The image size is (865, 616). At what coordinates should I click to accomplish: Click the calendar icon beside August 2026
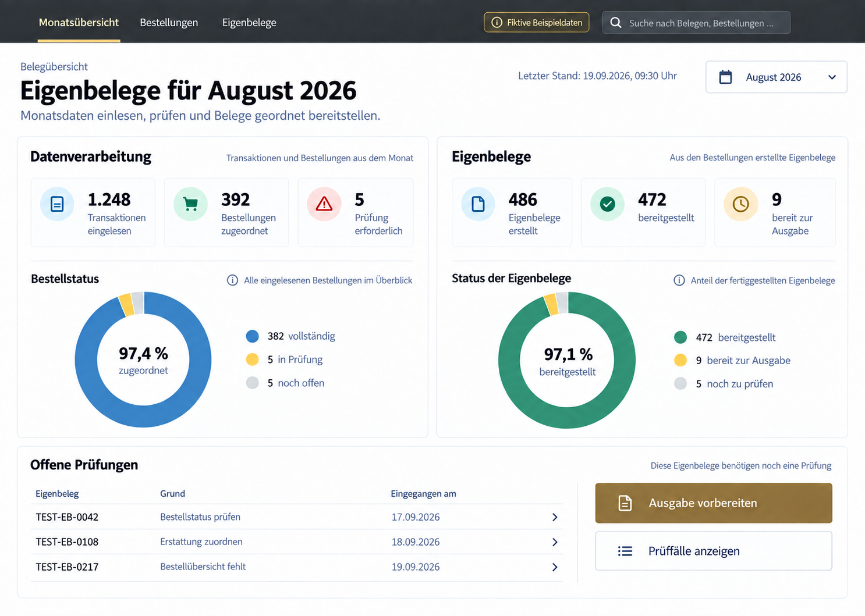tap(725, 77)
